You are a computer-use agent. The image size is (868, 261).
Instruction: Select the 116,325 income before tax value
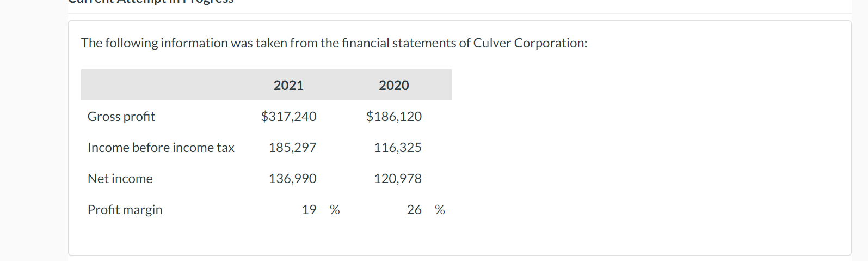coord(398,148)
